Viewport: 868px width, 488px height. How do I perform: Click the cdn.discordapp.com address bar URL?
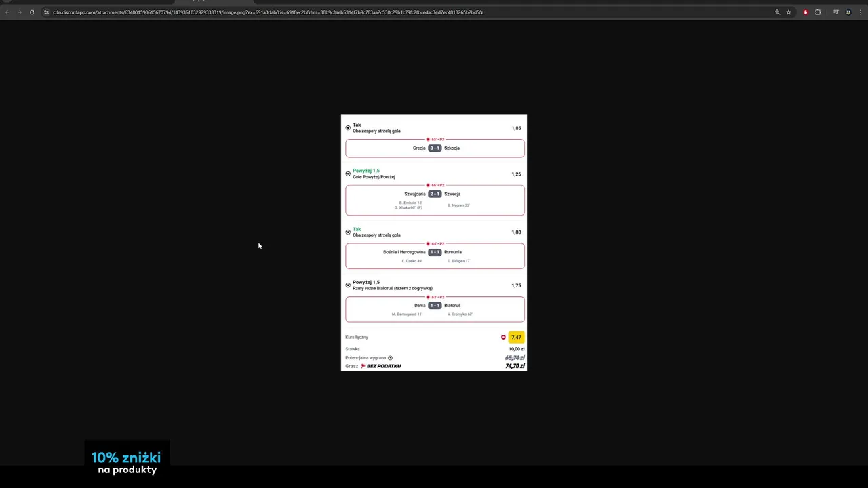click(x=268, y=12)
